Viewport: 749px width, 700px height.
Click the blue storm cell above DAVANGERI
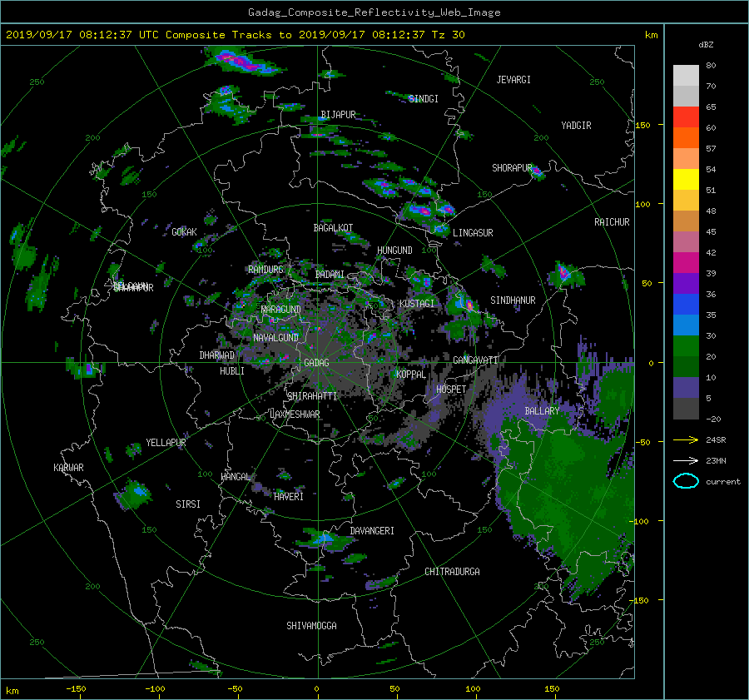[325, 539]
